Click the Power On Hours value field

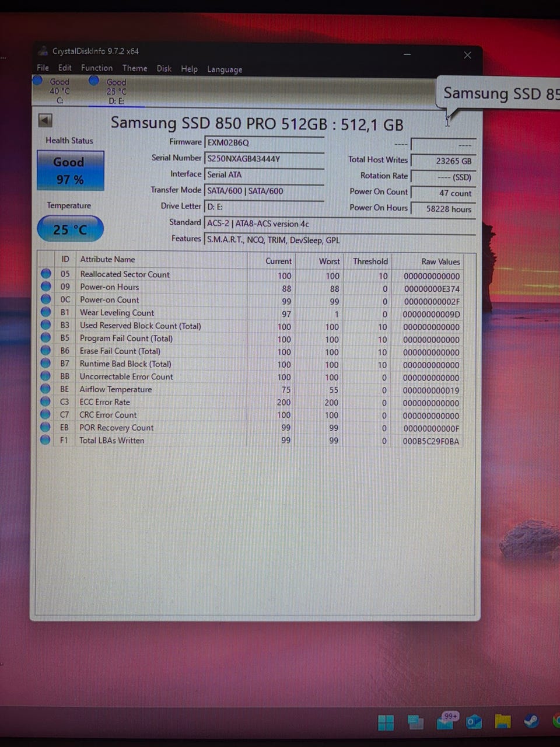click(x=443, y=209)
